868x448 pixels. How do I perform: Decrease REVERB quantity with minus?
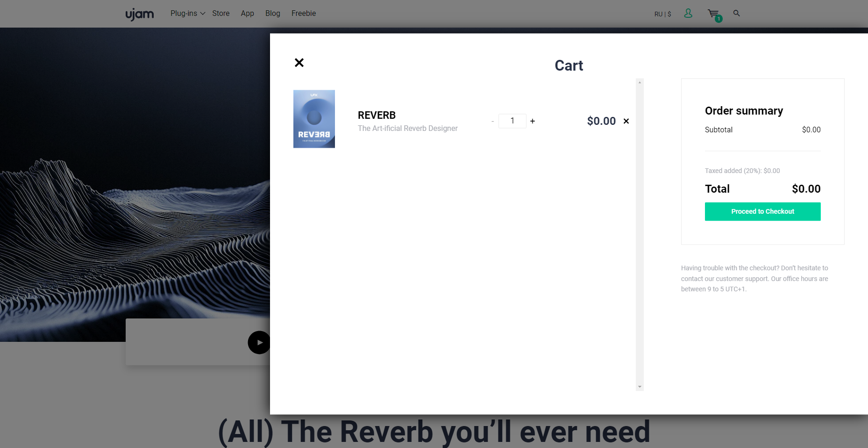click(x=492, y=122)
